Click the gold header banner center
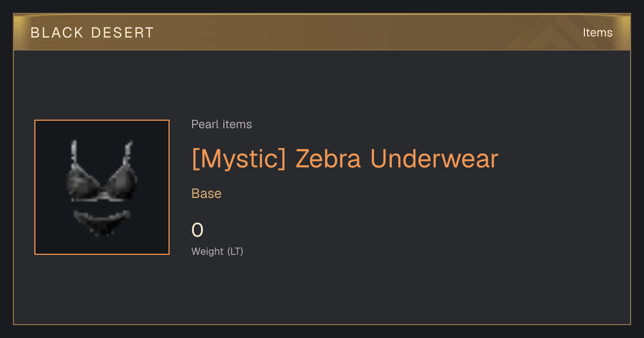This screenshot has width=644, height=338. coord(322,32)
